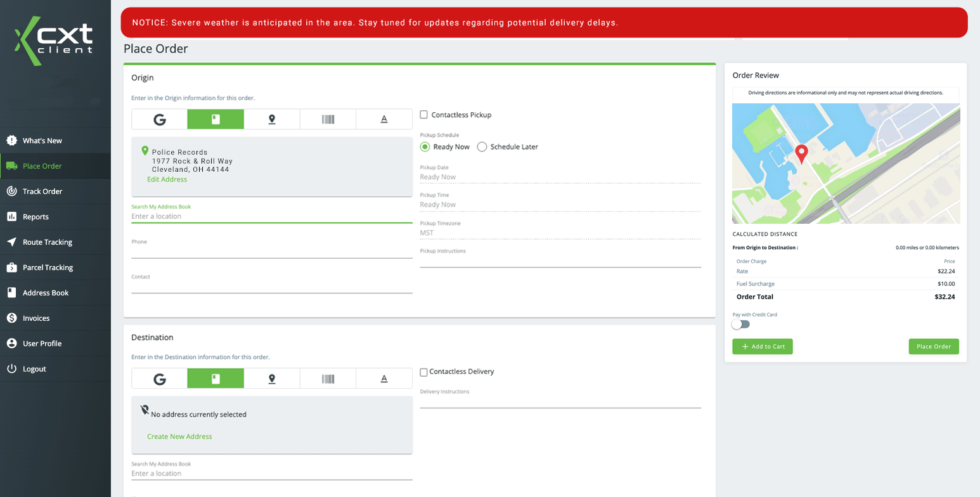Open the Invoices section
Screen dimensions: 980x497
click(x=37, y=318)
